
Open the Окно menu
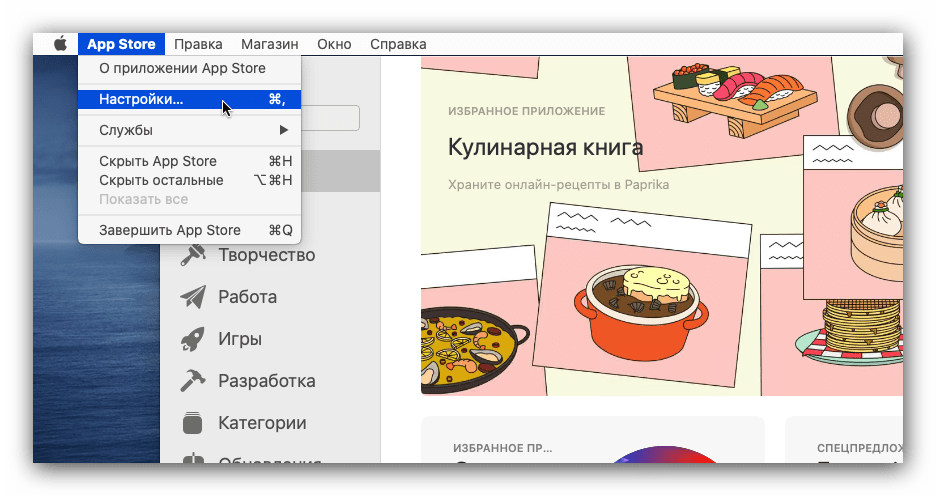tap(334, 44)
